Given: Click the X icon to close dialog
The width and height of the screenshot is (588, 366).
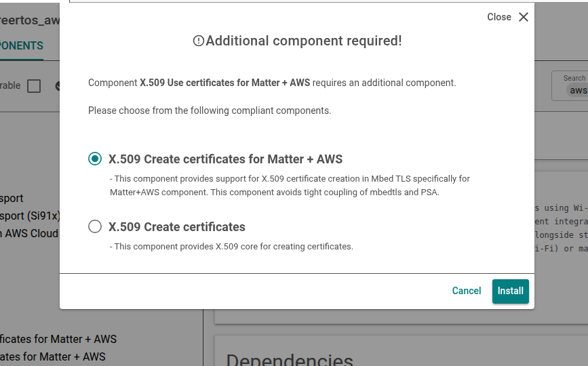Looking at the screenshot, I should coord(524,17).
